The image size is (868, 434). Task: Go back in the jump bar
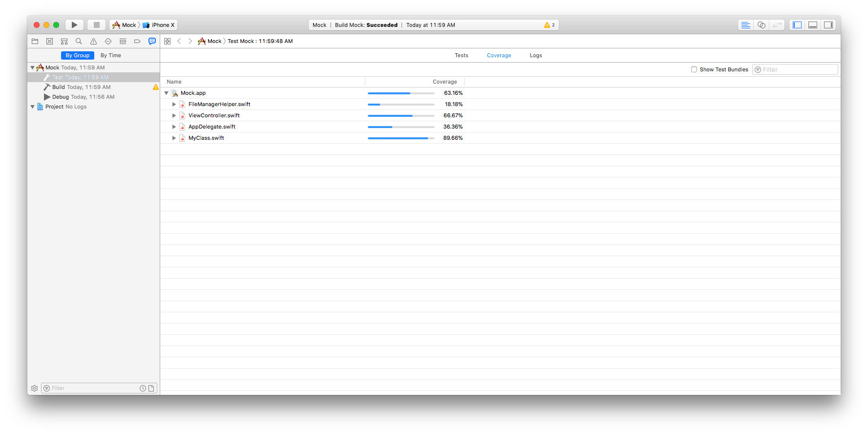pyautogui.click(x=179, y=42)
